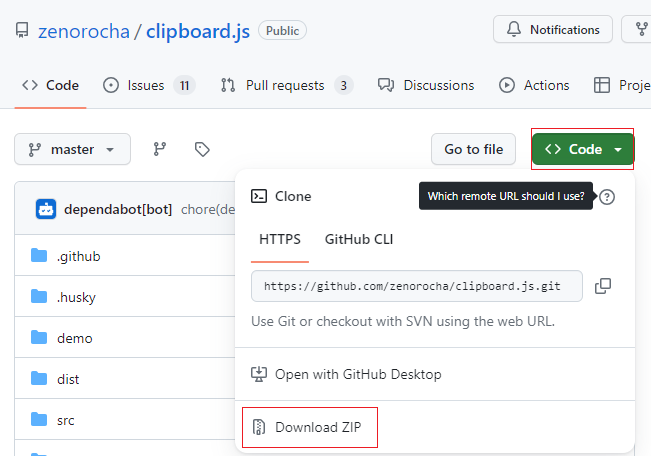Click the Actions play icon
Screen dimensions: 651x456
(507, 85)
